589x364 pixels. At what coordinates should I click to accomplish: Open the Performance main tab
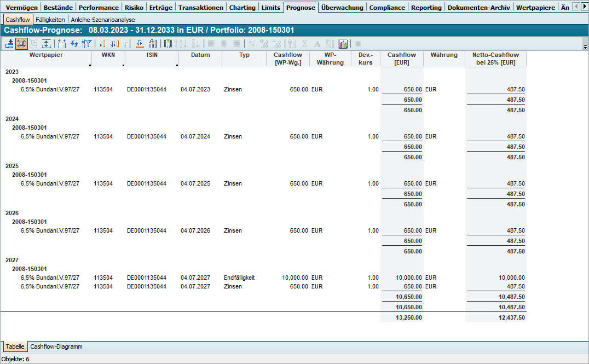(x=99, y=7)
